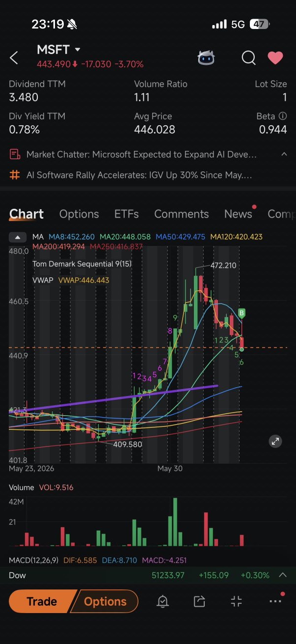296x644 pixels.
Task: Tap the bottom Options button
Action: point(105,601)
